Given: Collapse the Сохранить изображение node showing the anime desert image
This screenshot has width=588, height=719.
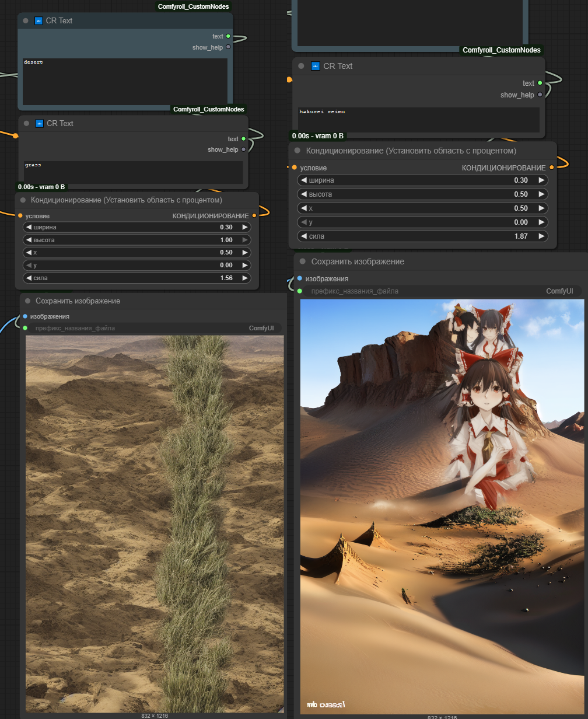Looking at the screenshot, I should coord(303,261).
